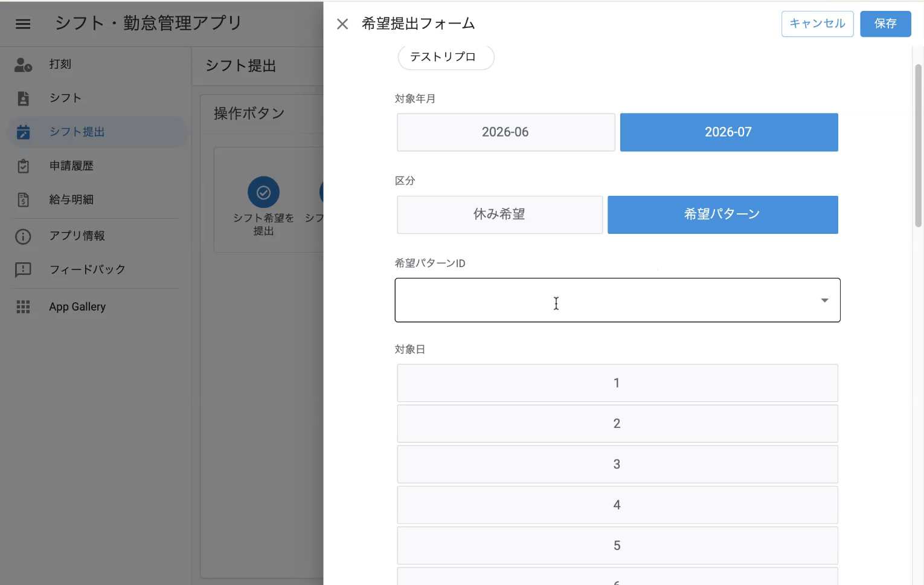
Task: Click the form's vertical scrollbar
Action: click(x=919, y=145)
